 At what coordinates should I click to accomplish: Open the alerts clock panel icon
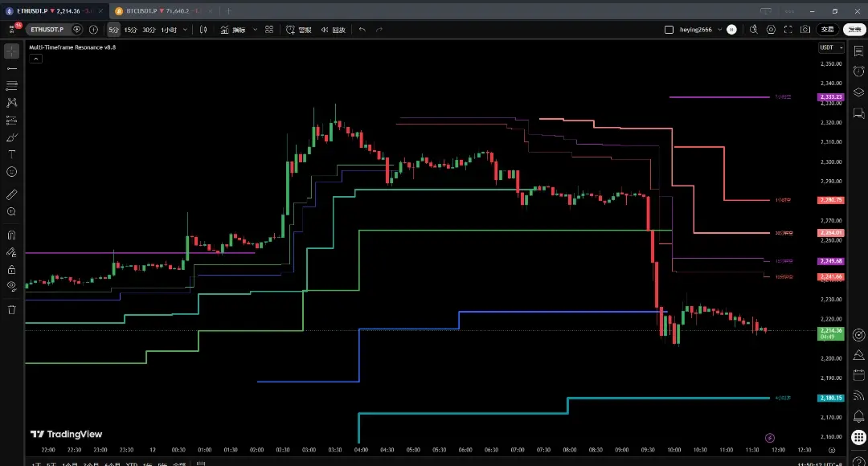[x=858, y=72]
